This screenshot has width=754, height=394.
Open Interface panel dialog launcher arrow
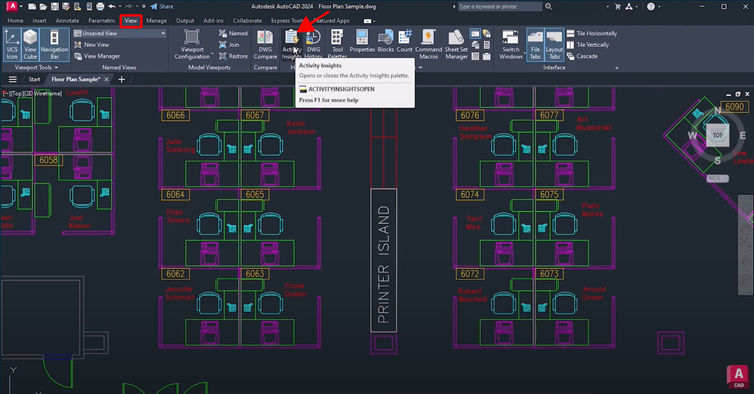coord(617,68)
